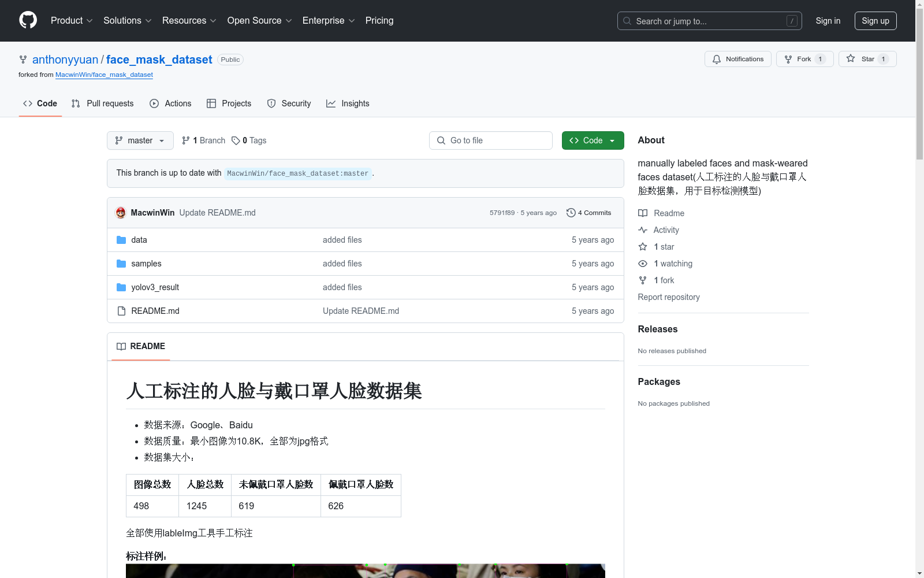
Task: Switch to the Projects tab
Action: (229, 103)
